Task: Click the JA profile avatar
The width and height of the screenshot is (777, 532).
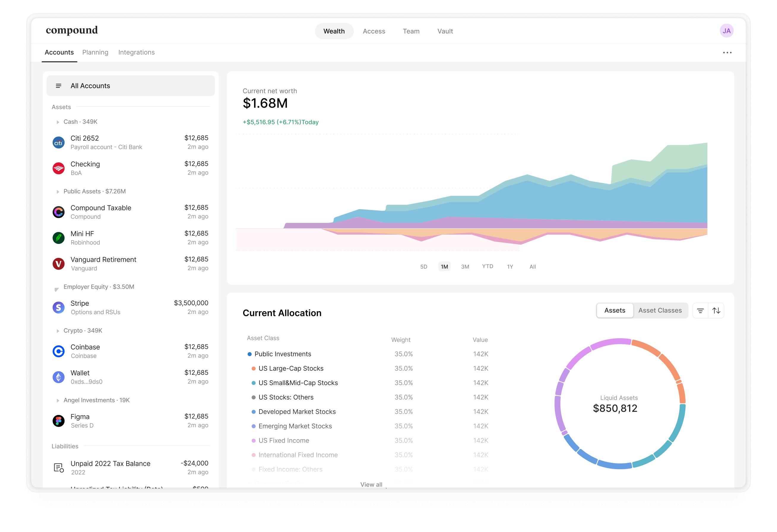Action: click(x=727, y=30)
